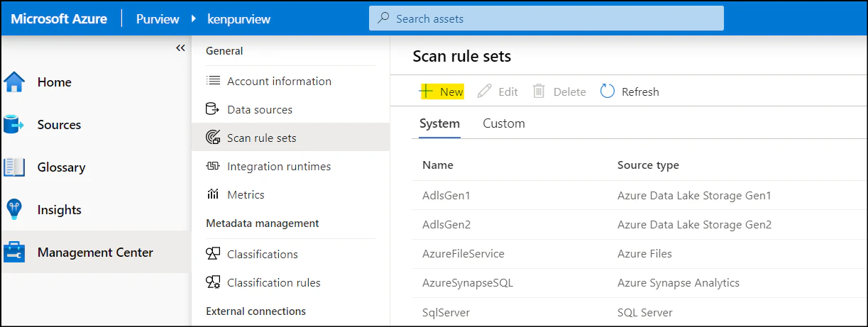Open the Classifications page
868x327 pixels.
point(263,254)
